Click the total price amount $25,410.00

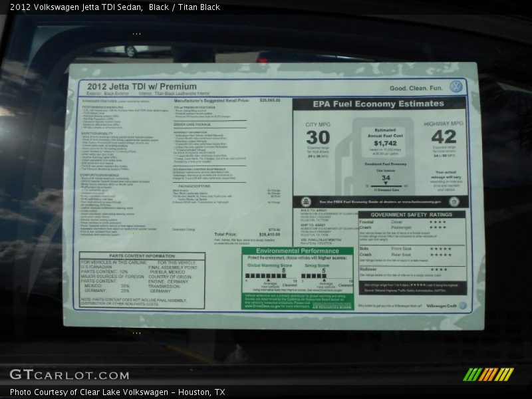(x=270, y=235)
